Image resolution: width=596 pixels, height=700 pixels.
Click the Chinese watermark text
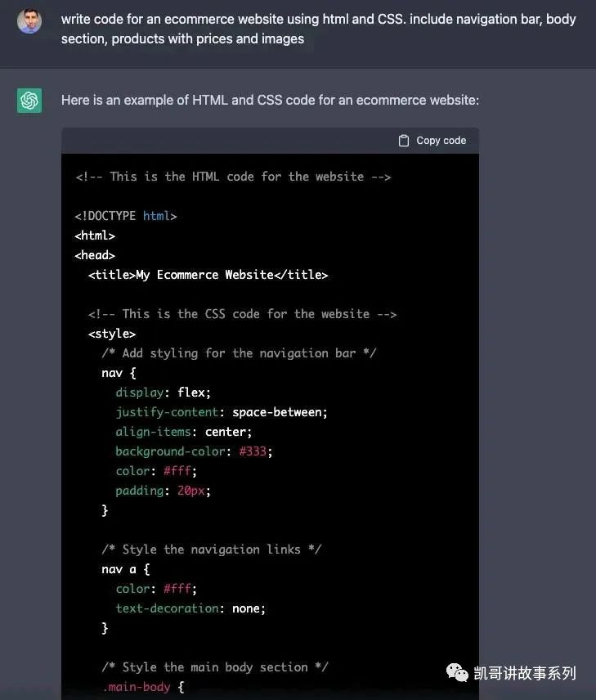(525, 673)
